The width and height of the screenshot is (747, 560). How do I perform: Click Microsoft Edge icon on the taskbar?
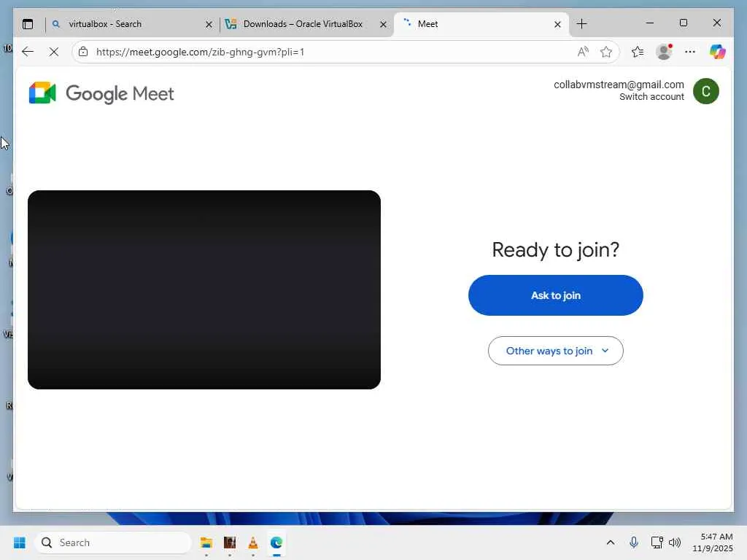coord(276,542)
